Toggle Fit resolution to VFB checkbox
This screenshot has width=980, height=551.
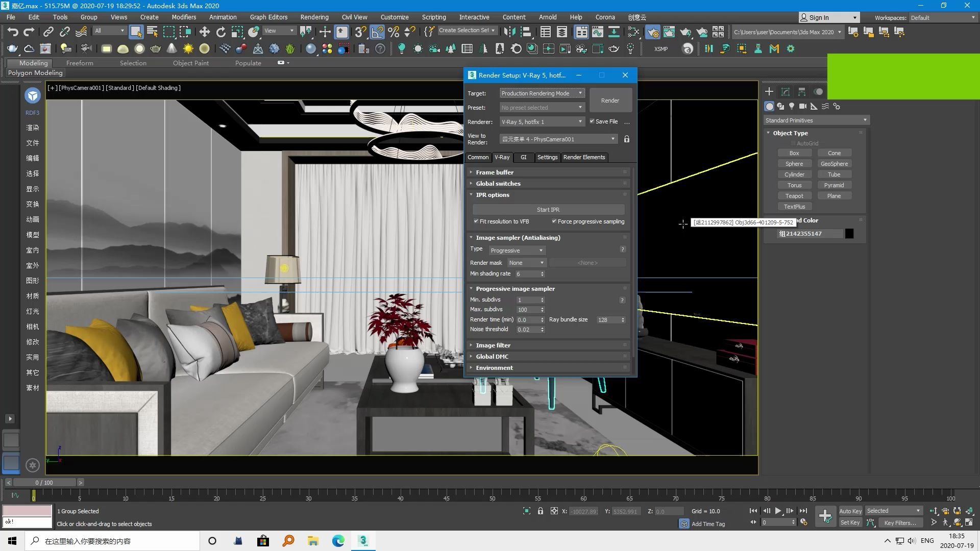(476, 221)
